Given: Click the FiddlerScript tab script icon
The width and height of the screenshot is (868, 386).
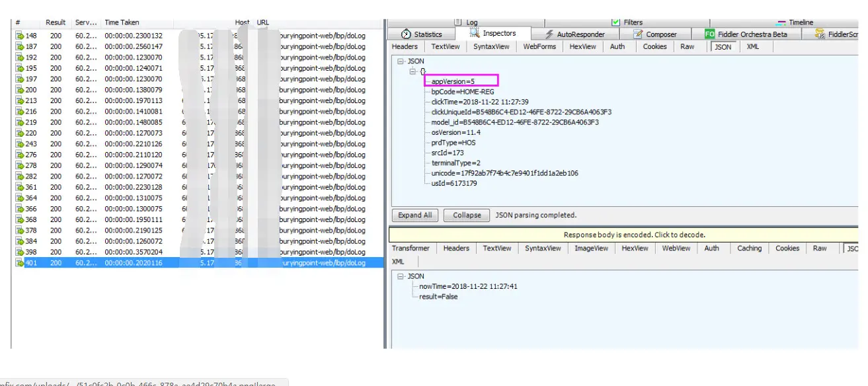Looking at the screenshot, I should (820, 34).
